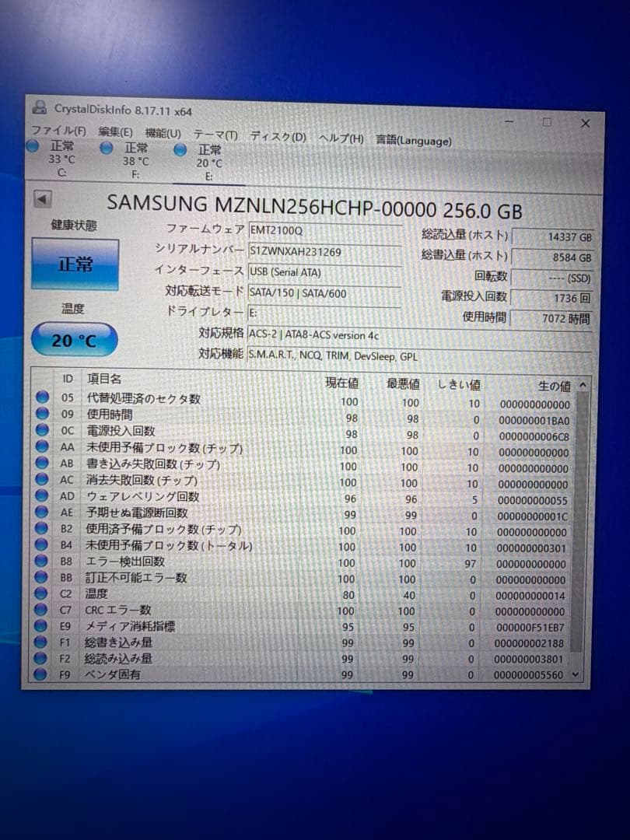This screenshot has width=630, height=840.
Task: Select the C: disk at 33 °C
Action: click(53, 159)
